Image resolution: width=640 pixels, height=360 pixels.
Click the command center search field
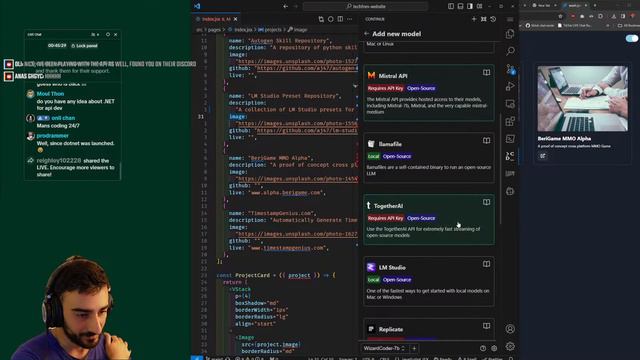[365, 6]
